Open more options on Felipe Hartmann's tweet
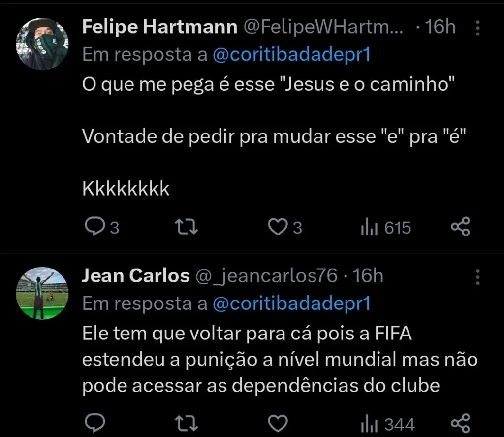504x437 pixels. click(477, 28)
